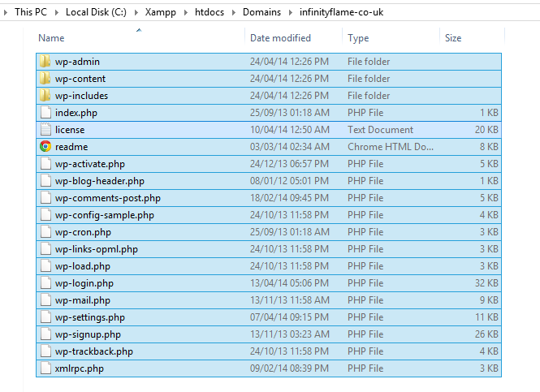This screenshot has width=540, height=392.
Task: Click the license text document icon
Action: 45,130
